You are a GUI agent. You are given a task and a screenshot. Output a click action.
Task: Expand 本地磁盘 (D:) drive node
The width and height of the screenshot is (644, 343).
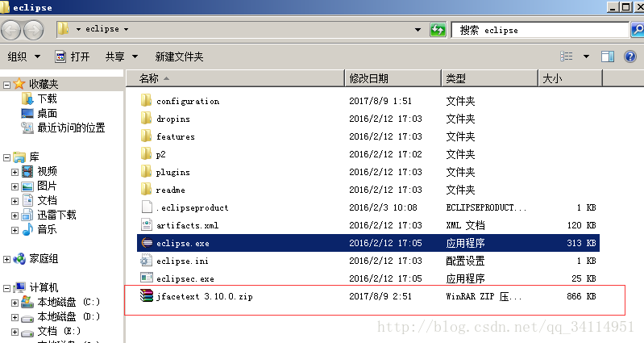[15, 317]
